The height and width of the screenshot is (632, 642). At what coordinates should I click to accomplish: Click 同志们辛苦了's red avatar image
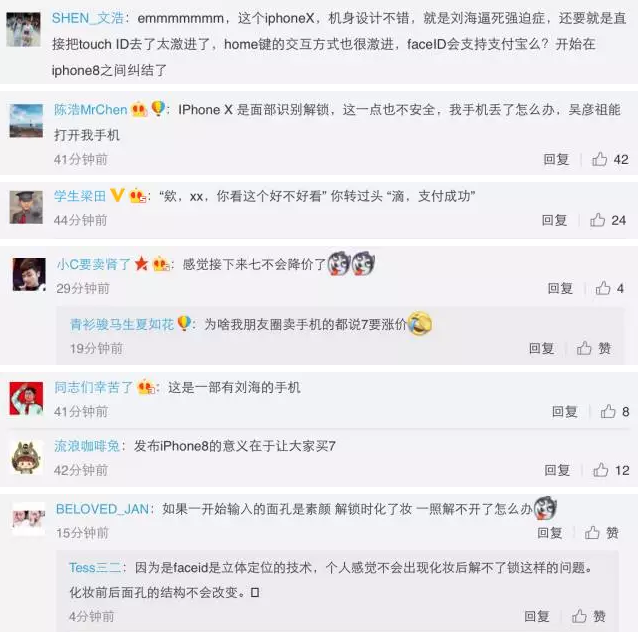pos(26,398)
